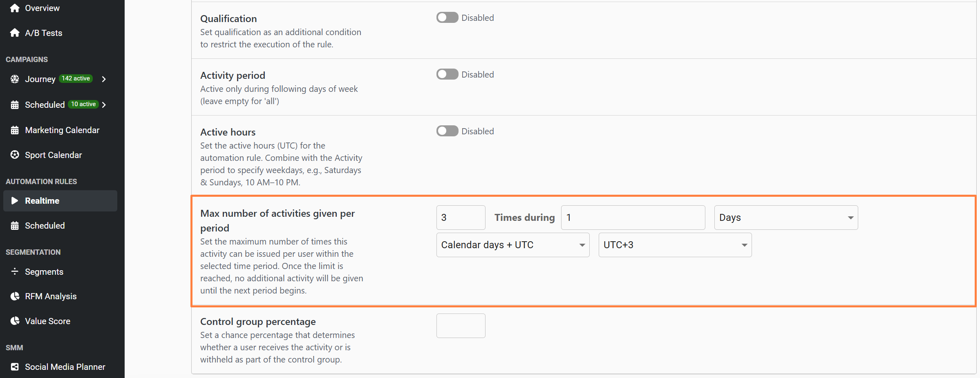Open Scheduled under Automation Rules
The image size is (980, 378).
(45, 226)
